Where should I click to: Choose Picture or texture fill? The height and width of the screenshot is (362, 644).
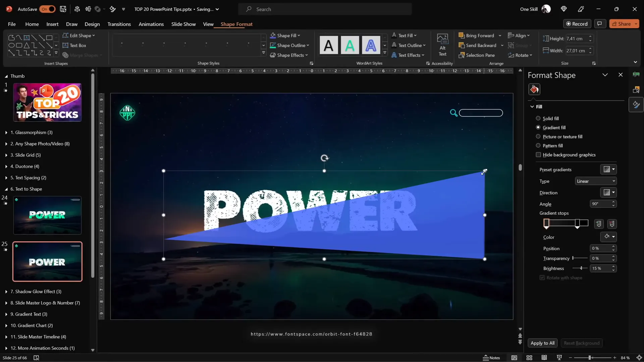[x=538, y=136]
